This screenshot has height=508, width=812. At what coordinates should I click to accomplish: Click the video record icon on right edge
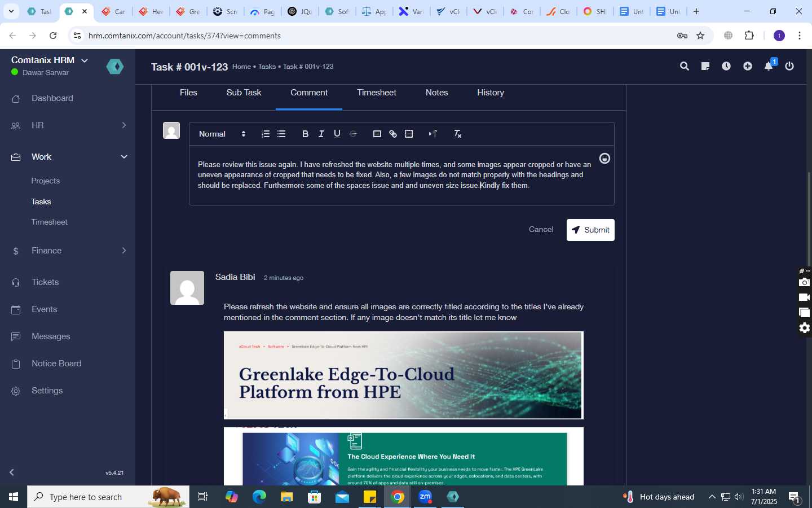tap(804, 297)
